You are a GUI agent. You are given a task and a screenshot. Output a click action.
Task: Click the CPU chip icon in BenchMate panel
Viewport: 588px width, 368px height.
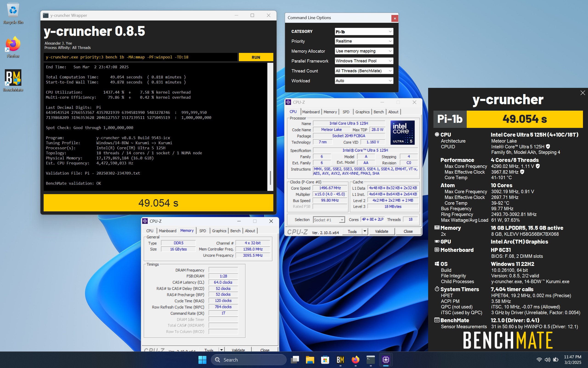[437, 134]
